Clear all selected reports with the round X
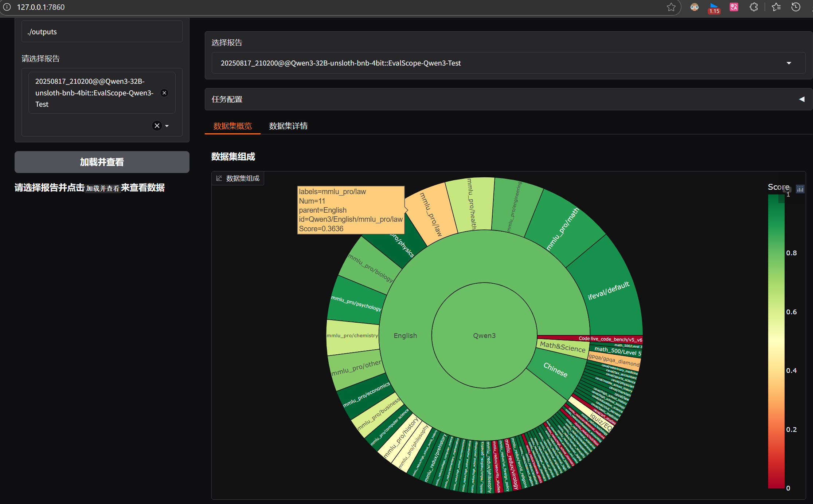The width and height of the screenshot is (813, 504). tap(157, 126)
